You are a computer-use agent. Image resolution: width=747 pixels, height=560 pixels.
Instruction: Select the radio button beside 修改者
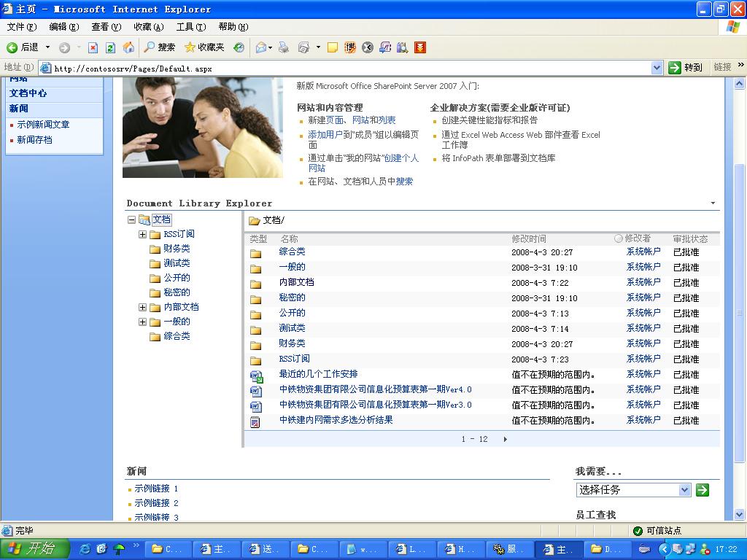619,238
